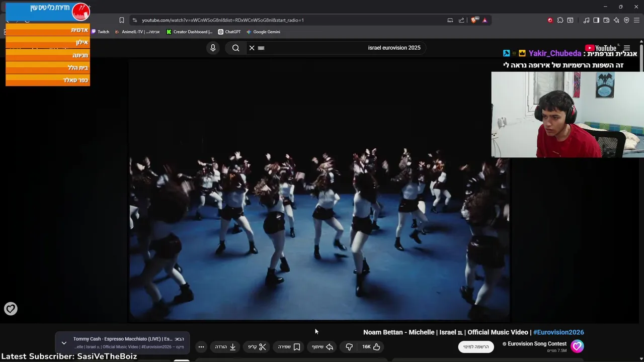The width and height of the screenshot is (644, 362).
Task: Open the tab search extension icon
Action: [x=570, y=20]
